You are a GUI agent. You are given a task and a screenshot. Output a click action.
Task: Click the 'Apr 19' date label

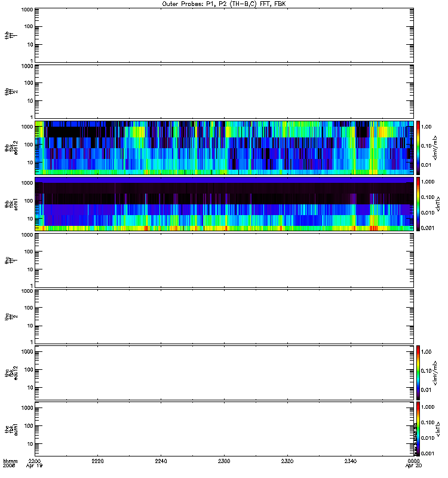tap(34, 466)
